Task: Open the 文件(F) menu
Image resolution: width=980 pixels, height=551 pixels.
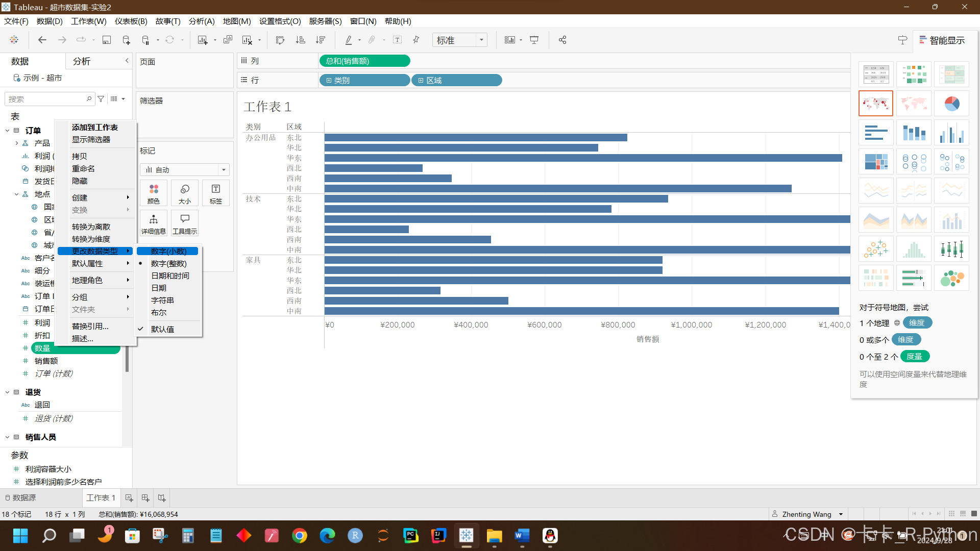Action: tap(16, 21)
